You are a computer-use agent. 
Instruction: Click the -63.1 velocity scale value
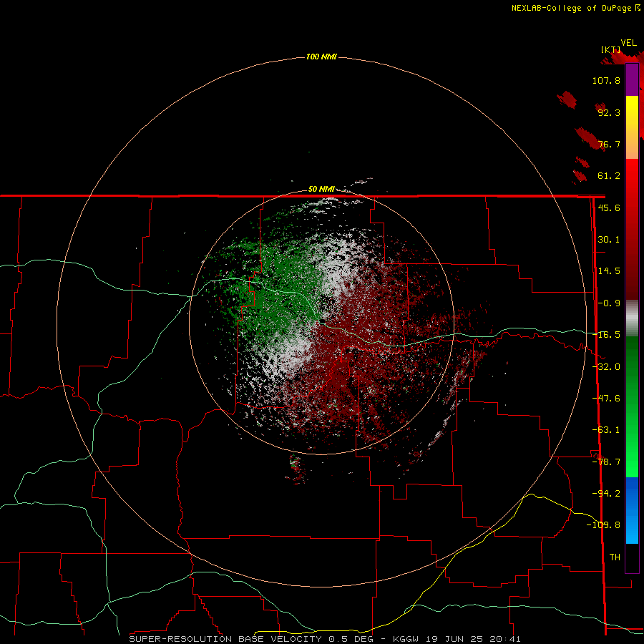point(606,430)
